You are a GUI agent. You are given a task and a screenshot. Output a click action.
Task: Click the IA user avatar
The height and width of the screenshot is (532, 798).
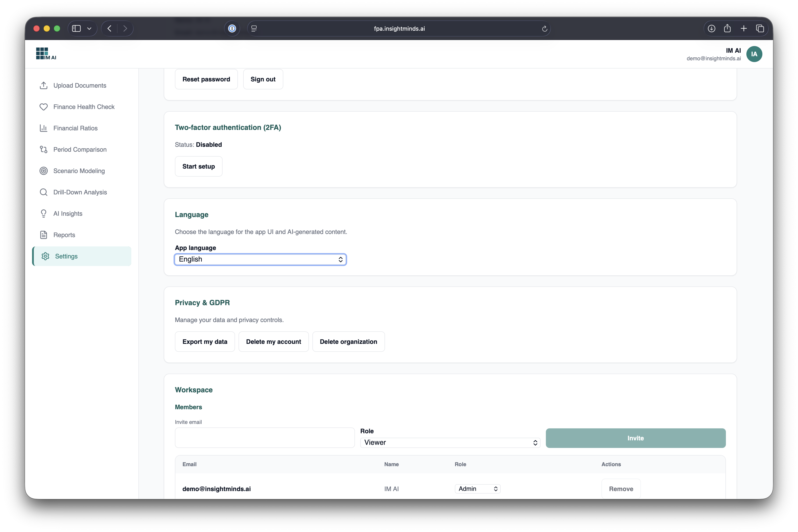pos(754,54)
